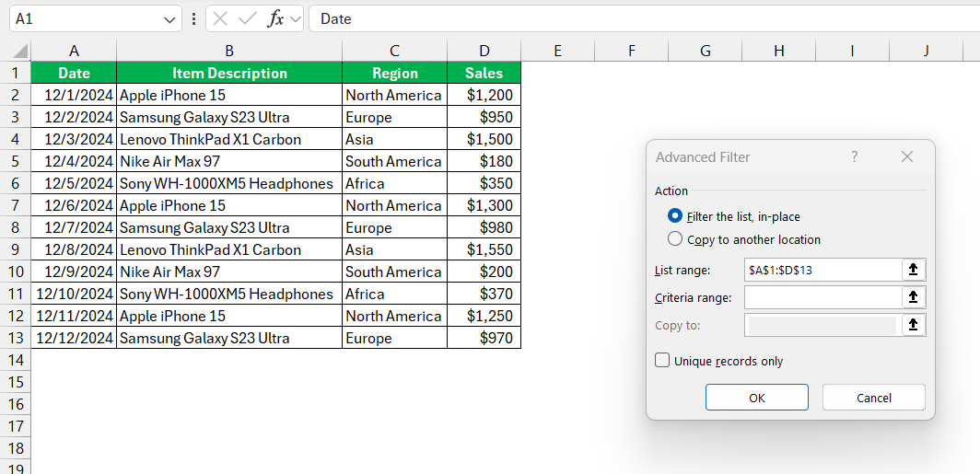Image resolution: width=980 pixels, height=474 pixels.
Task: Click into the List range field
Action: click(822, 270)
